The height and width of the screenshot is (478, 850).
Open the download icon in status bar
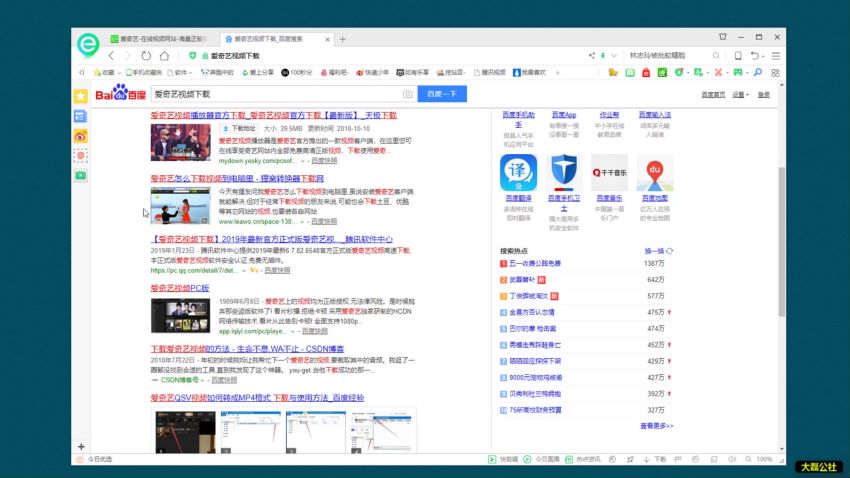click(646, 459)
